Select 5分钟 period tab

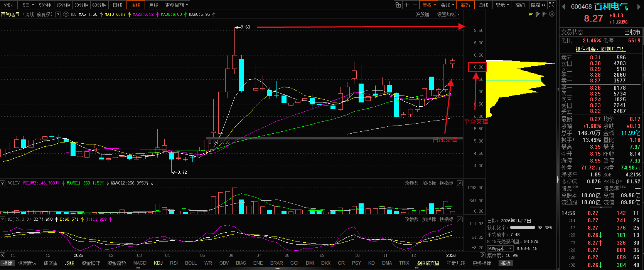[45, 5]
